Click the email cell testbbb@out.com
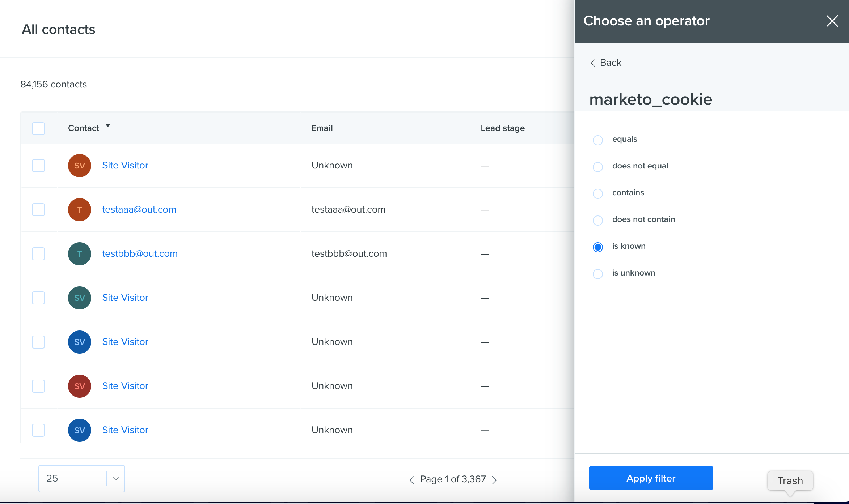849x504 pixels. tap(349, 253)
